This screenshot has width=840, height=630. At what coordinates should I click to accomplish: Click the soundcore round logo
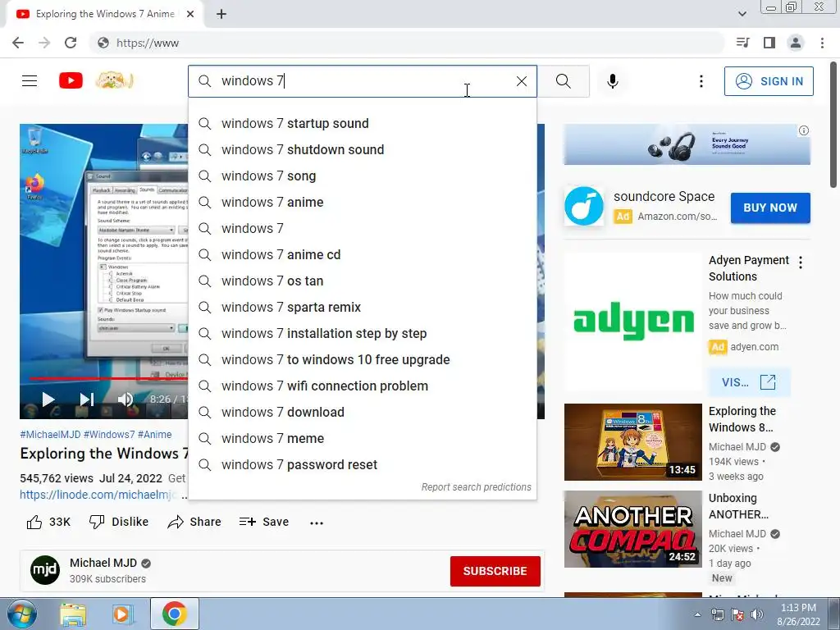584,206
